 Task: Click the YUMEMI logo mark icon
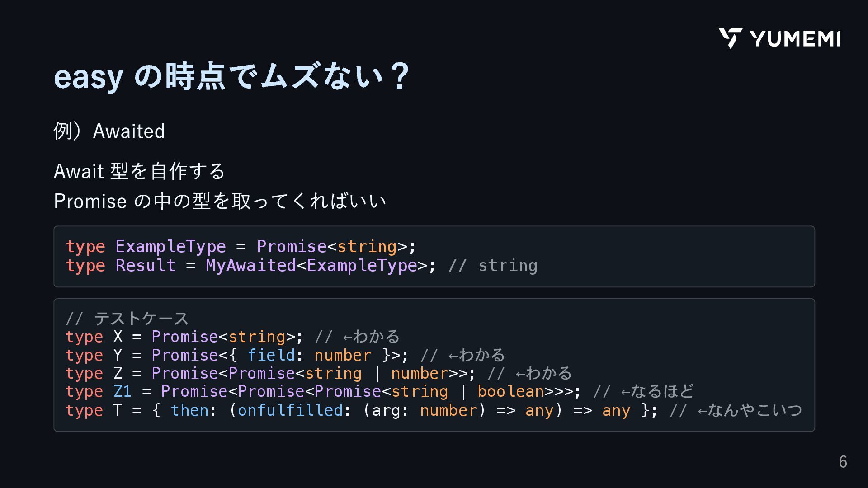click(x=730, y=38)
